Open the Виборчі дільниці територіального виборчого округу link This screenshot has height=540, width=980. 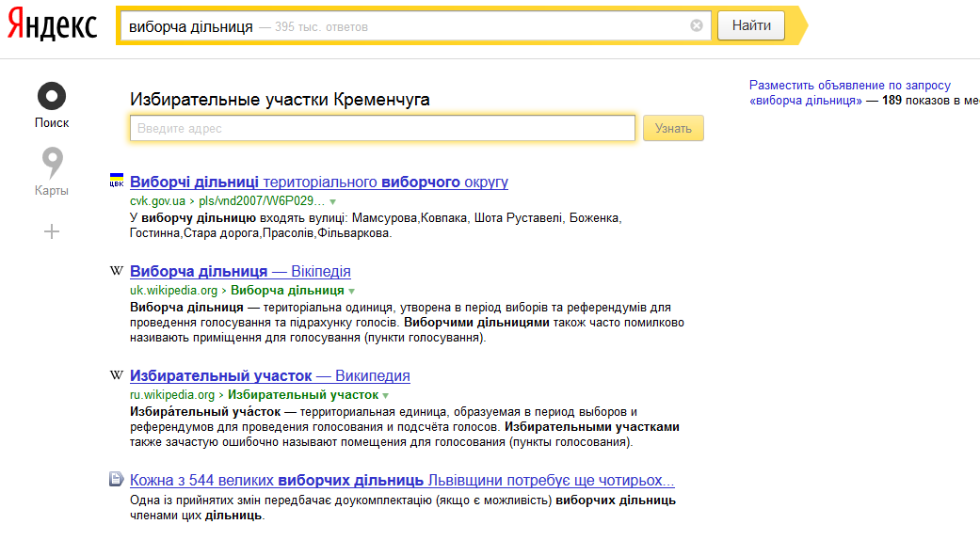click(318, 182)
